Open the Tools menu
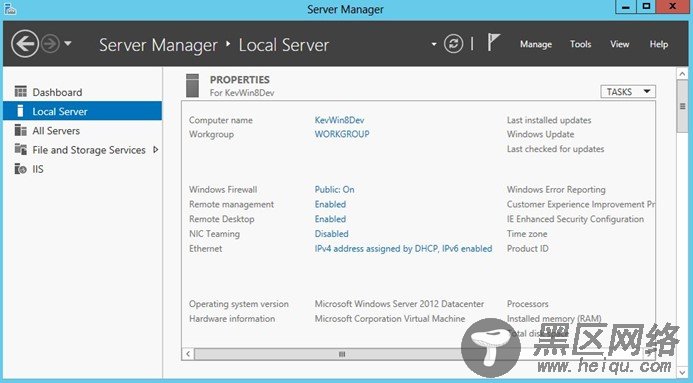Screen dimensions: 693x383 (x=580, y=44)
